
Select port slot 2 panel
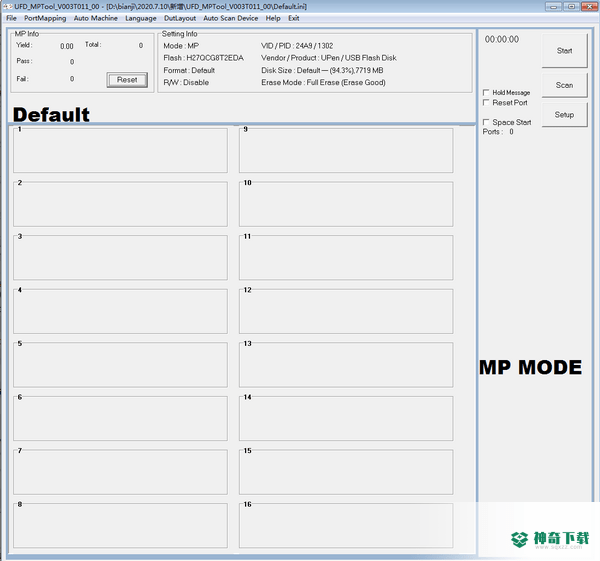pos(120,204)
